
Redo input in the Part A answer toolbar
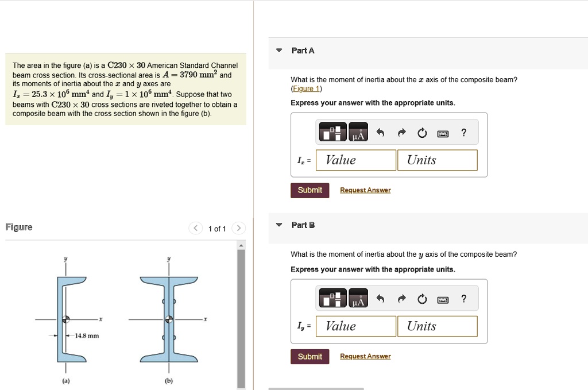pyautogui.click(x=401, y=132)
